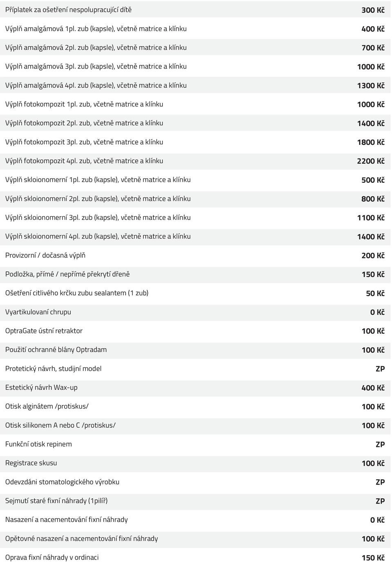Image resolution: width=392 pixels, height=562 pixels.
Task: Click Provizorní / dočasná výplň item
Action: pyautogui.click(x=195, y=255)
